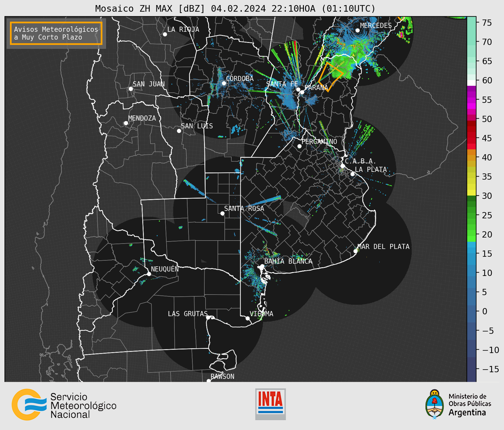Click the 'SANTA ROSA' map label
This screenshot has width=504, height=430.
[x=244, y=209]
